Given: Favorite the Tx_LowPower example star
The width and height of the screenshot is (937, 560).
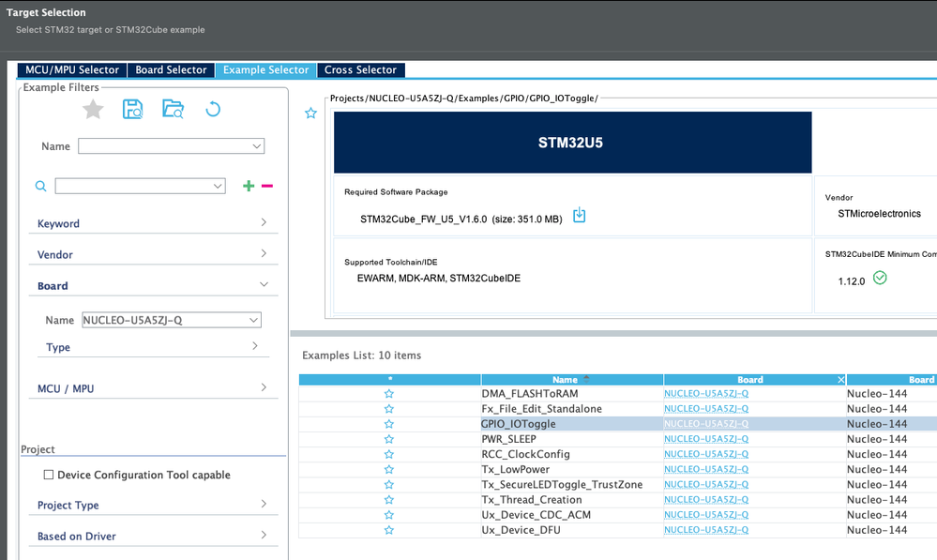Looking at the screenshot, I should [x=389, y=469].
